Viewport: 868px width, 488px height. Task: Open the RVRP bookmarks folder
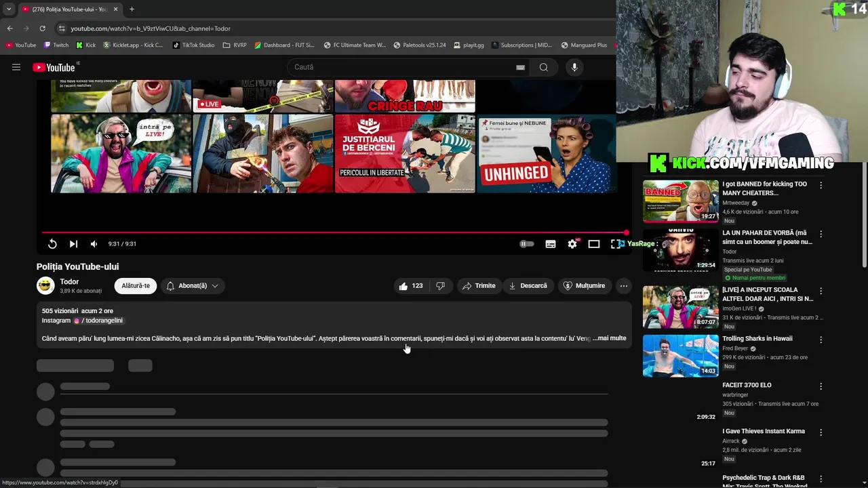[235, 45]
